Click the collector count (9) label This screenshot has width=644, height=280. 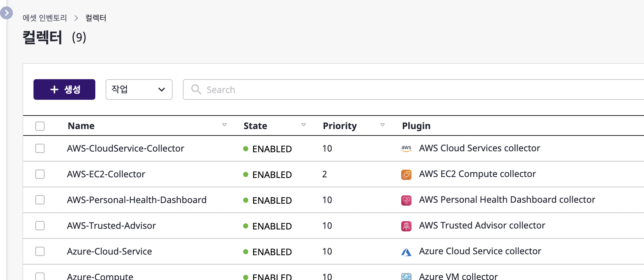pos(79,37)
